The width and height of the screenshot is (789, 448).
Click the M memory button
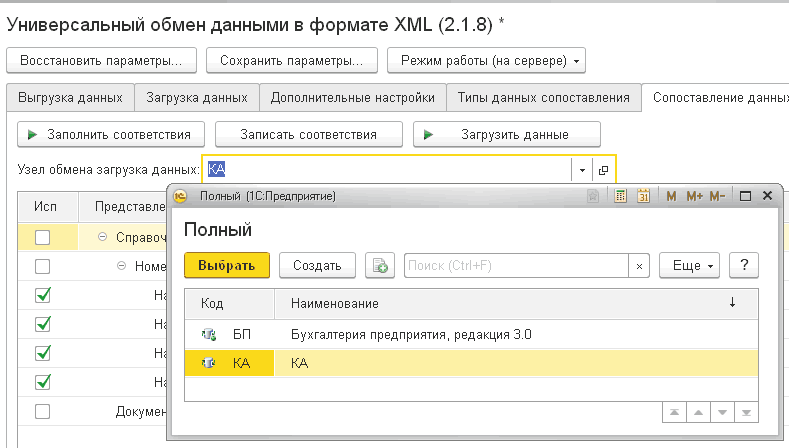[671, 196]
